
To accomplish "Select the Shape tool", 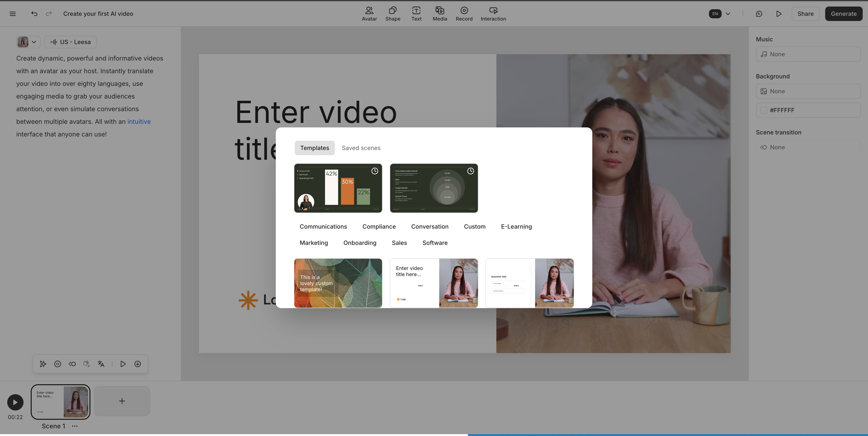I will (393, 14).
